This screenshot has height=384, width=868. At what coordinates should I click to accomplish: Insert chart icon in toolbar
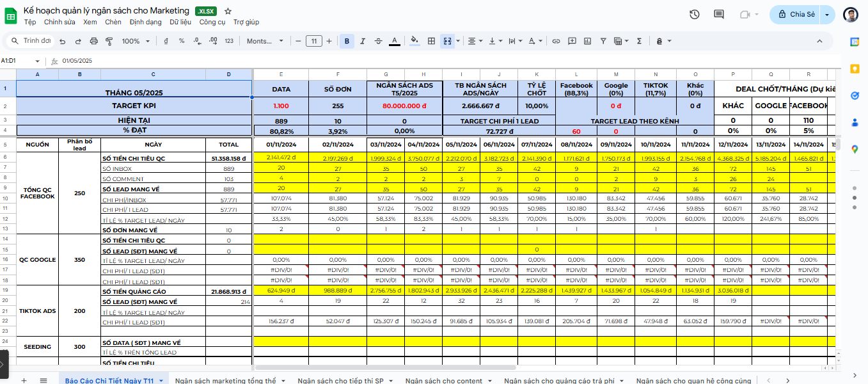click(x=587, y=41)
